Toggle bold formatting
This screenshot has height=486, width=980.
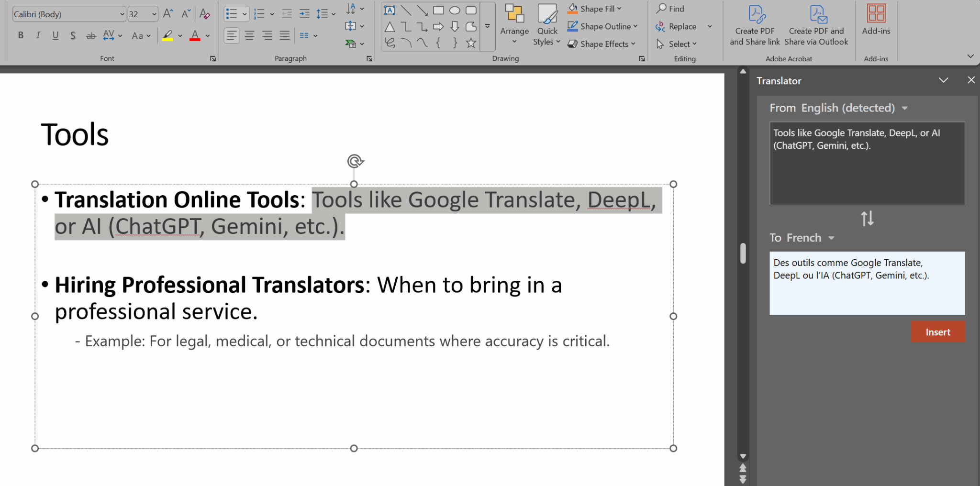click(x=21, y=35)
